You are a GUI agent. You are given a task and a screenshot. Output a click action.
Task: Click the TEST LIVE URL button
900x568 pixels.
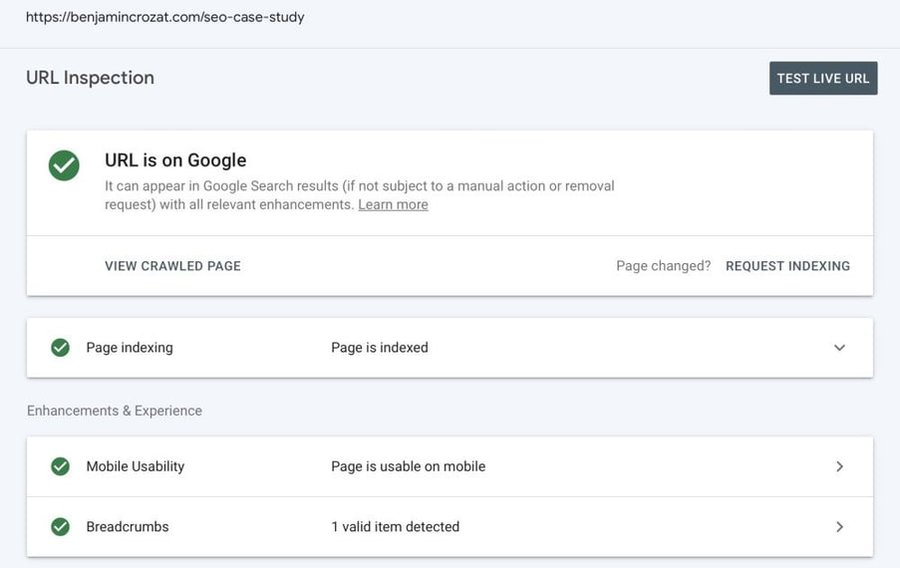tap(823, 78)
